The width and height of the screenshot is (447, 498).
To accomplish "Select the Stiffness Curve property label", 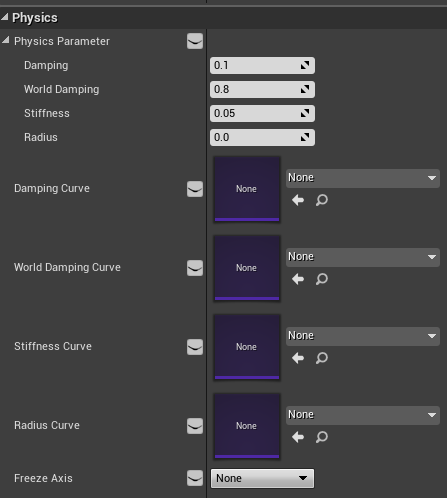I will coord(53,346).
